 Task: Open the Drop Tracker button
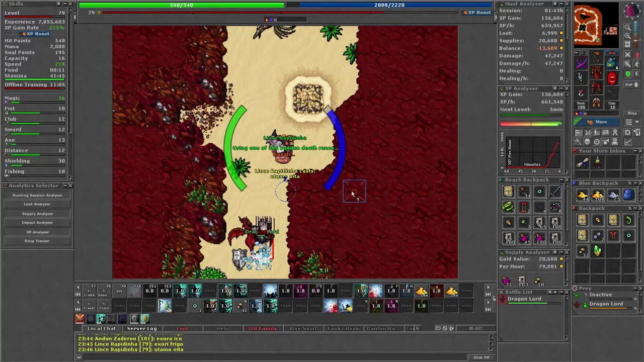click(x=37, y=241)
